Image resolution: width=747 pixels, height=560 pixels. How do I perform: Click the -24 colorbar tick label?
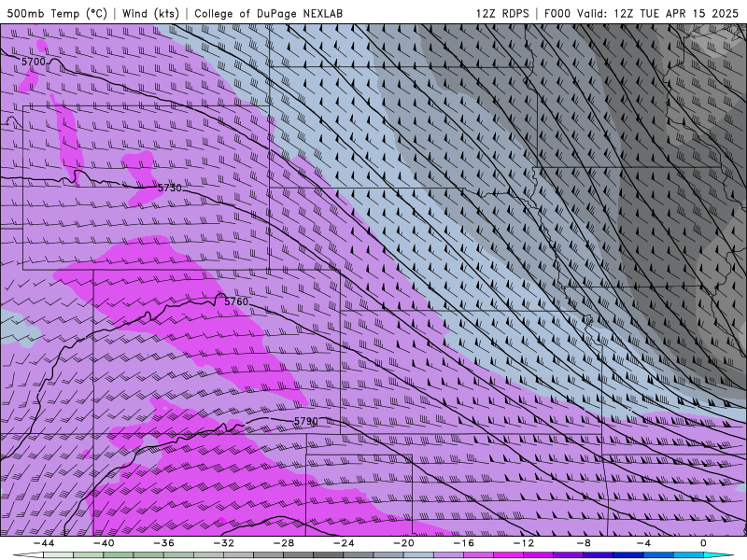(x=344, y=543)
